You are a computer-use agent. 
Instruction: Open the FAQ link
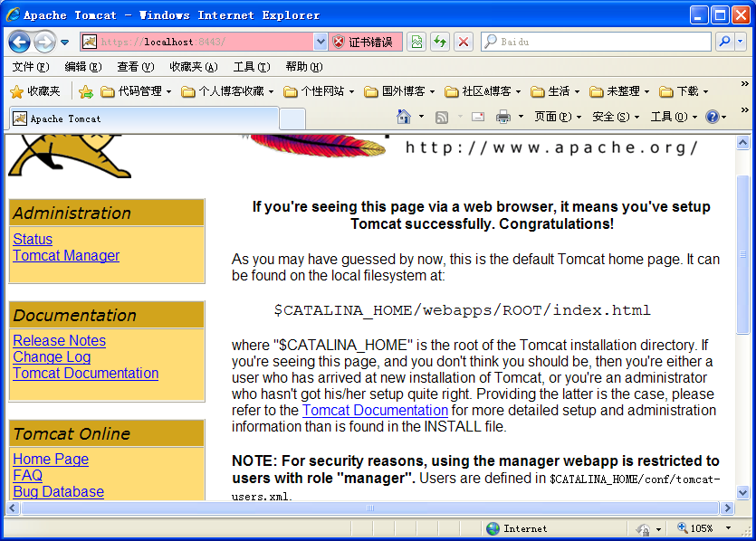coord(27,476)
